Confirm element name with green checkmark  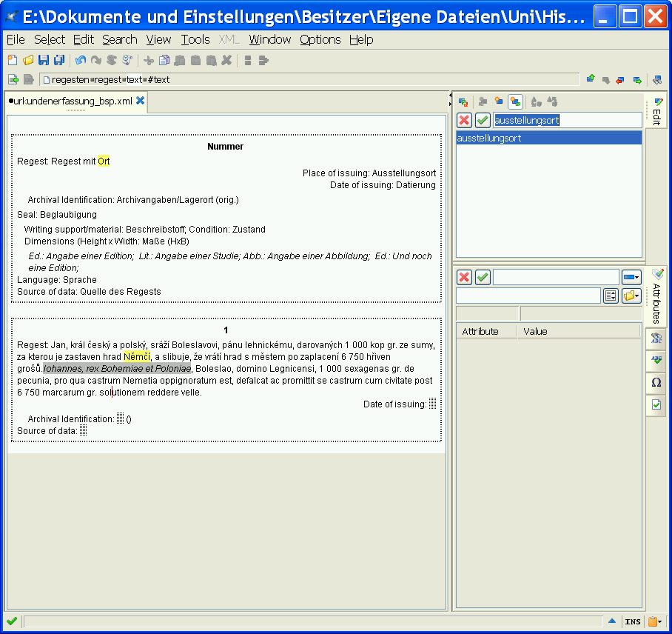click(483, 120)
